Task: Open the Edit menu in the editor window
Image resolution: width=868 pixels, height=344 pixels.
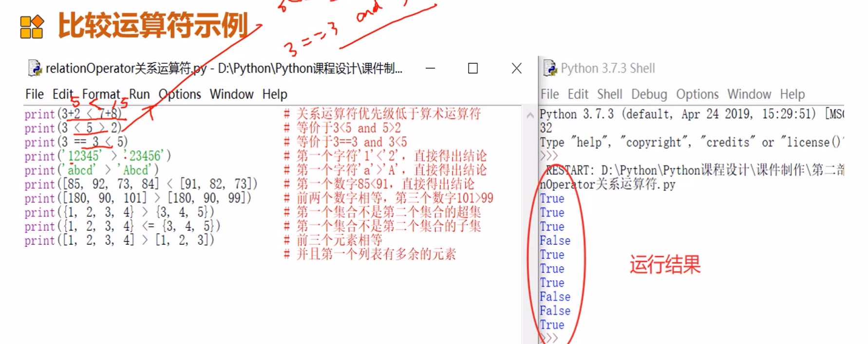Action: click(x=63, y=94)
